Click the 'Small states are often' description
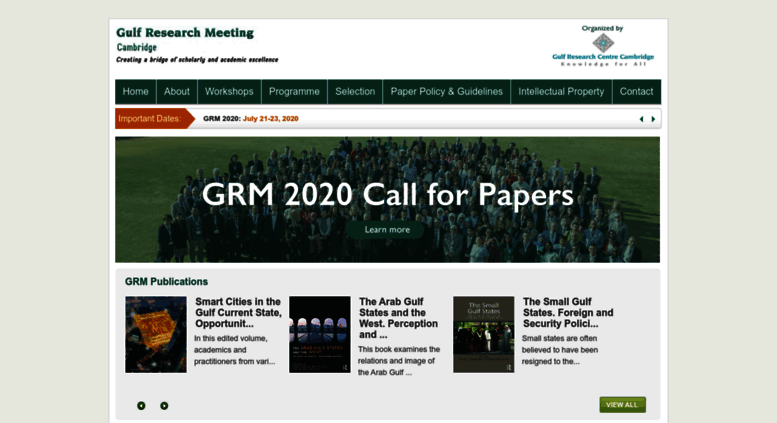 560,350
